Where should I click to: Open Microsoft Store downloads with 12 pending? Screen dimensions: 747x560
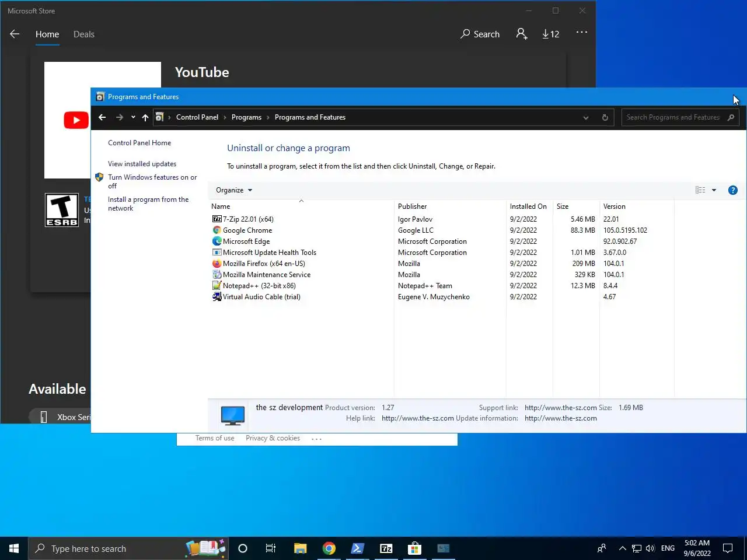[x=550, y=34]
